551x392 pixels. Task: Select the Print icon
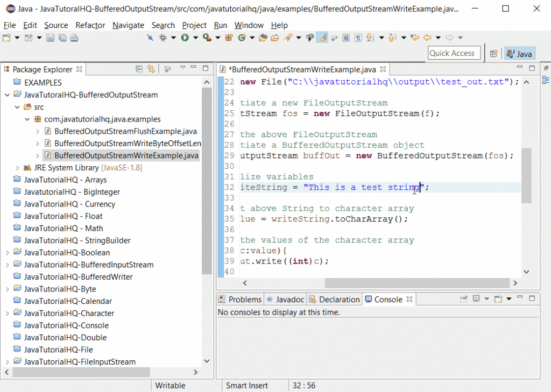coord(74,38)
